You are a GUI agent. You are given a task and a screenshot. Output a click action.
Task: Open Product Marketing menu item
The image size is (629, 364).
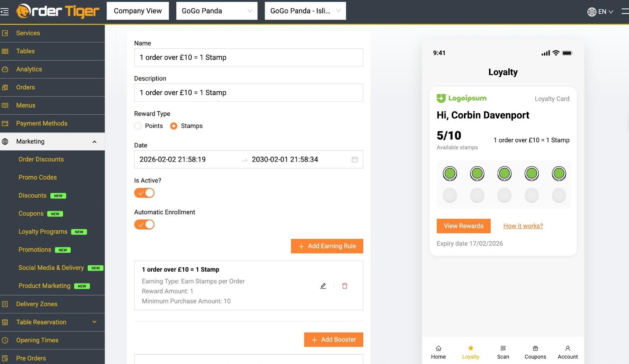[x=44, y=286]
